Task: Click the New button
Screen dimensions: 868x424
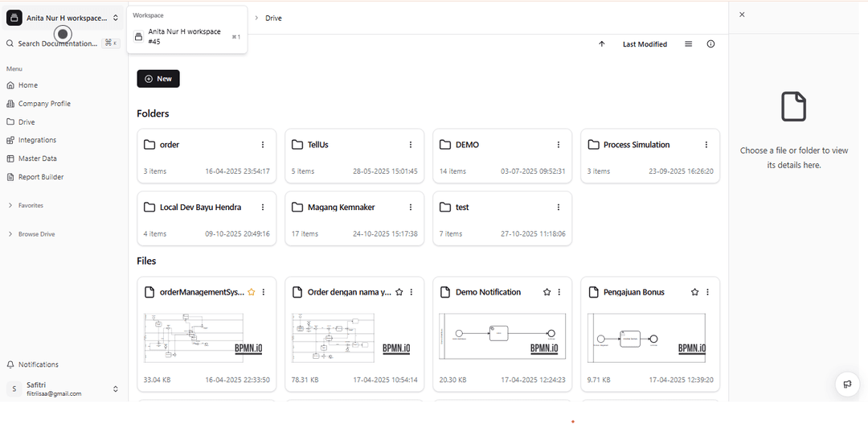Action: click(158, 79)
